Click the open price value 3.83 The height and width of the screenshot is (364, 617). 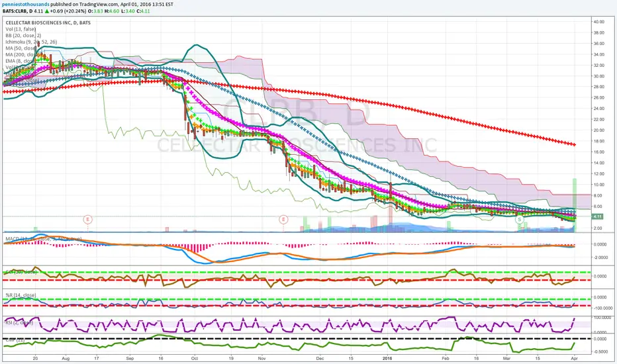click(x=99, y=11)
